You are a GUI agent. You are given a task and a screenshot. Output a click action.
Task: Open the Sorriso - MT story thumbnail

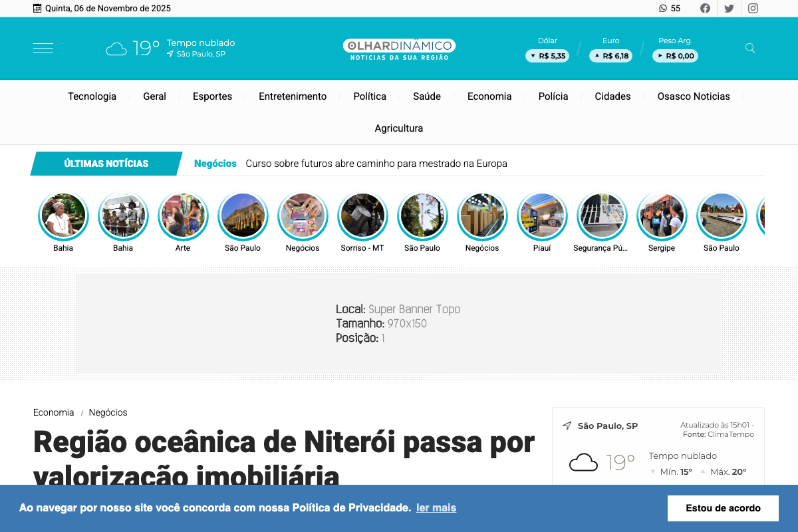[x=362, y=215]
